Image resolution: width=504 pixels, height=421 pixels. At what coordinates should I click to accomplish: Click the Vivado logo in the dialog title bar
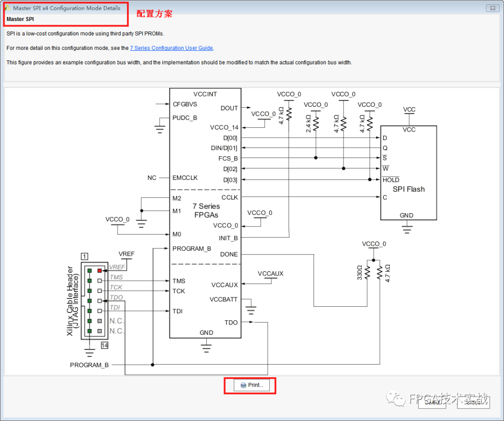[x=8, y=7]
